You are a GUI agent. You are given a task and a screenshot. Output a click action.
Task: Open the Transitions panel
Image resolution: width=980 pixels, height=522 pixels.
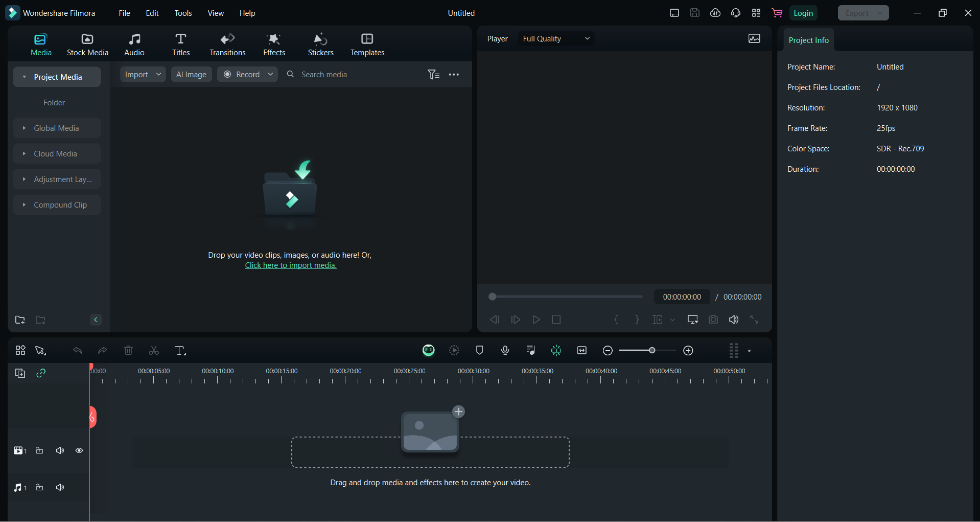[x=227, y=44]
